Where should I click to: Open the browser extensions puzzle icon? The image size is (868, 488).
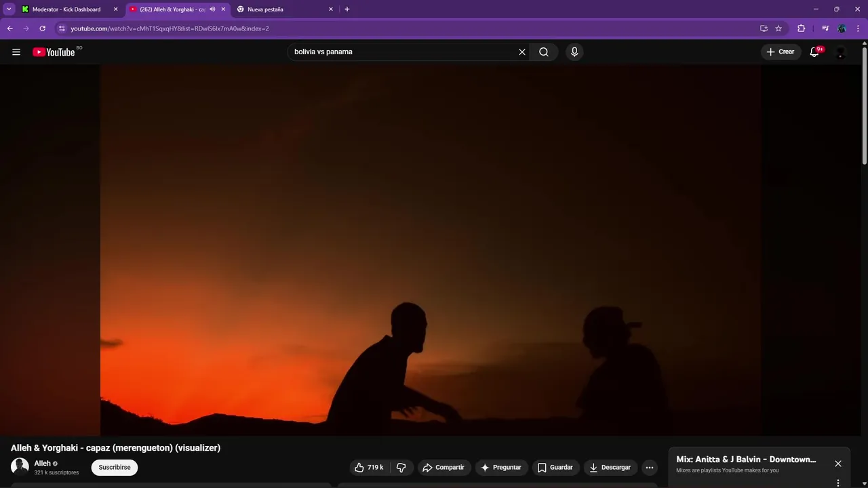click(802, 28)
